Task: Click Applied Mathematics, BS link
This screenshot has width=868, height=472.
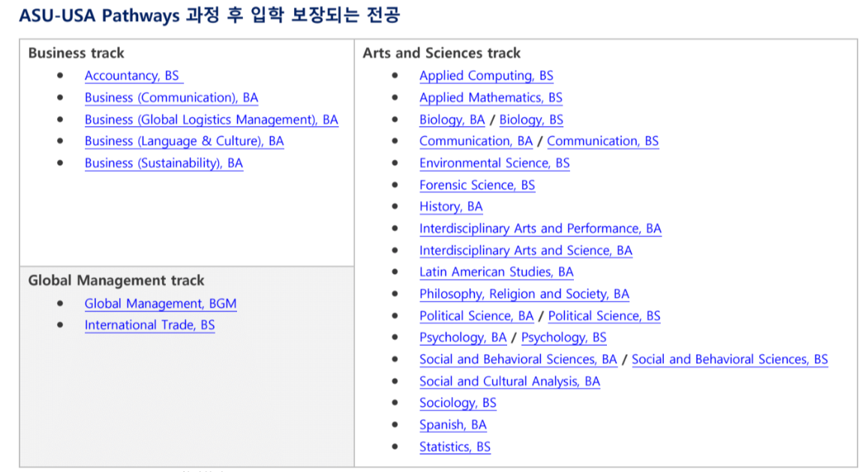Action: [491, 98]
